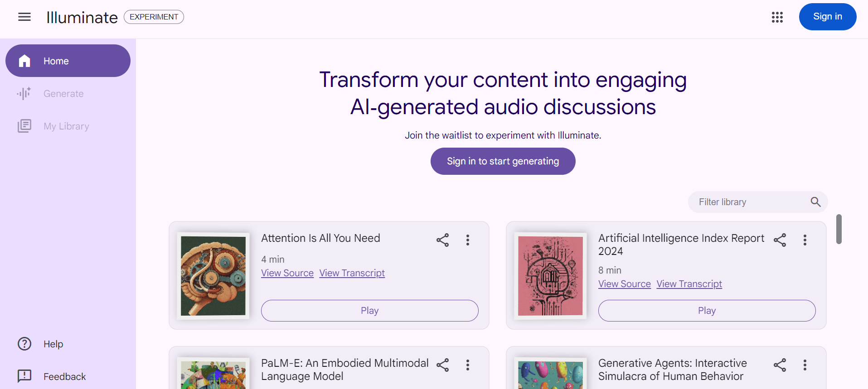Open more options for PaLM-E card
This screenshot has width=868, height=389.
point(468,365)
